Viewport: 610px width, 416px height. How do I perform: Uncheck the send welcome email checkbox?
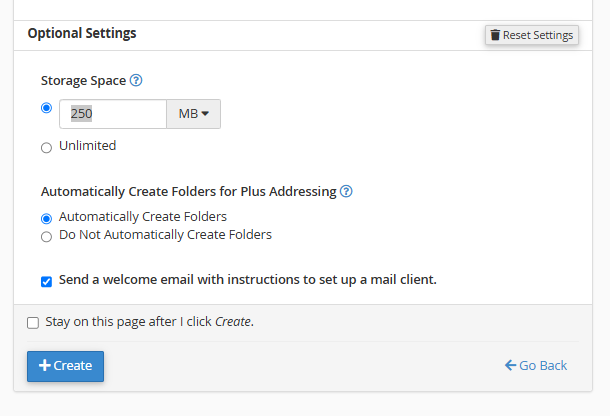coord(46,281)
